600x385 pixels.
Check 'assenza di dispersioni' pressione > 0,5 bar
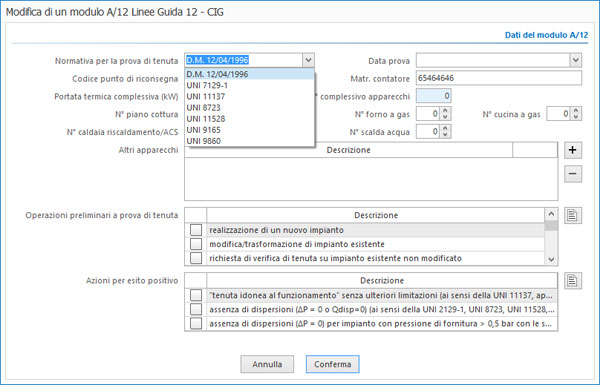point(196,323)
